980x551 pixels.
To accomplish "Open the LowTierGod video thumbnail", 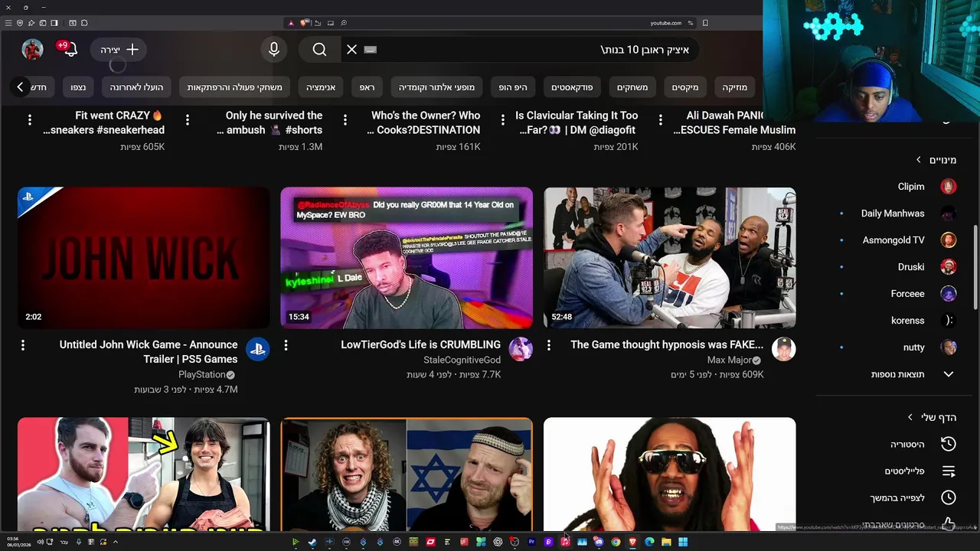I will [407, 258].
